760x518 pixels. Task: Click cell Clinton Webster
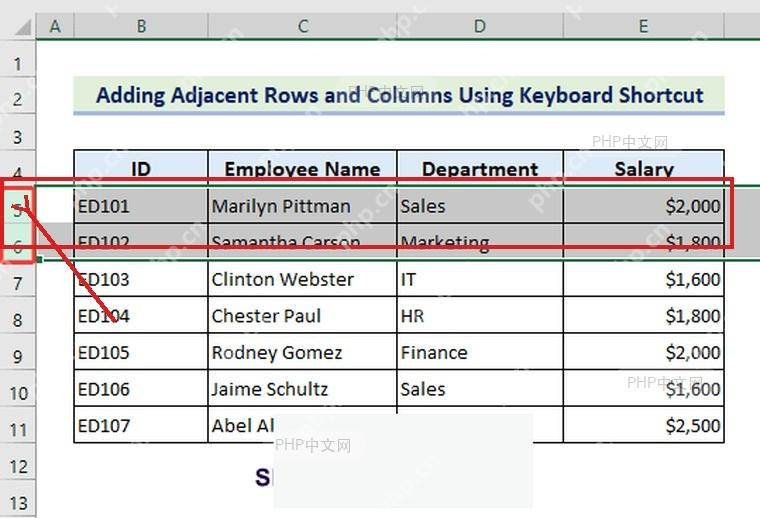click(302, 279)
